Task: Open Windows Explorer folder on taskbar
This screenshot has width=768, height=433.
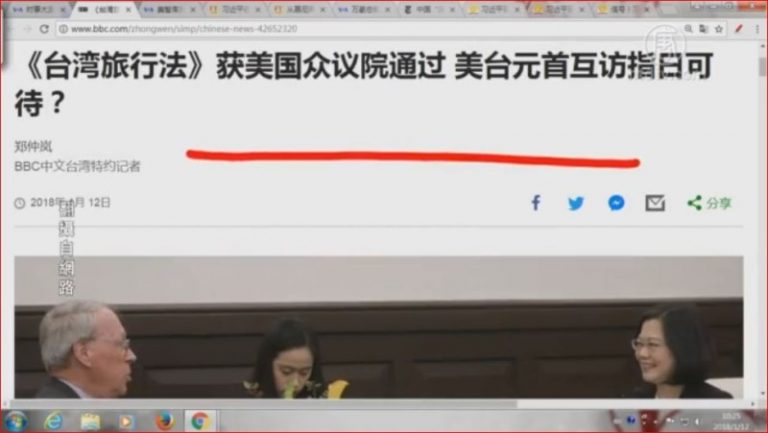Action: point(91,421)
